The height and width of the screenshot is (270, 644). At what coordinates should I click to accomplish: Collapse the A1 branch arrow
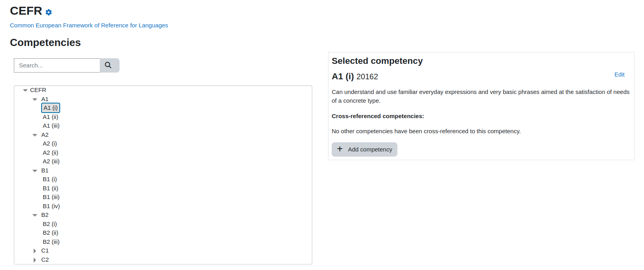(35, 100)
